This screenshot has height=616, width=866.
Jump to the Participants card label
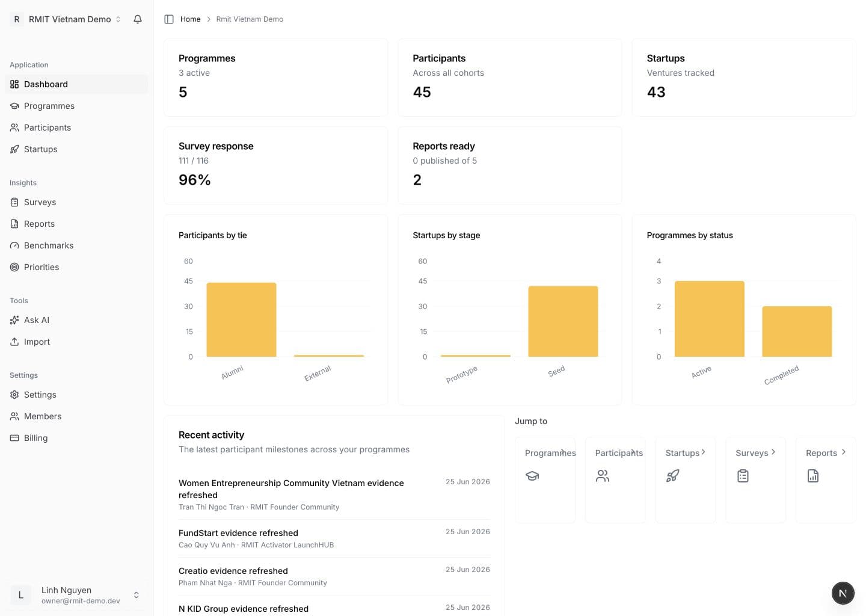click(619, 453)
